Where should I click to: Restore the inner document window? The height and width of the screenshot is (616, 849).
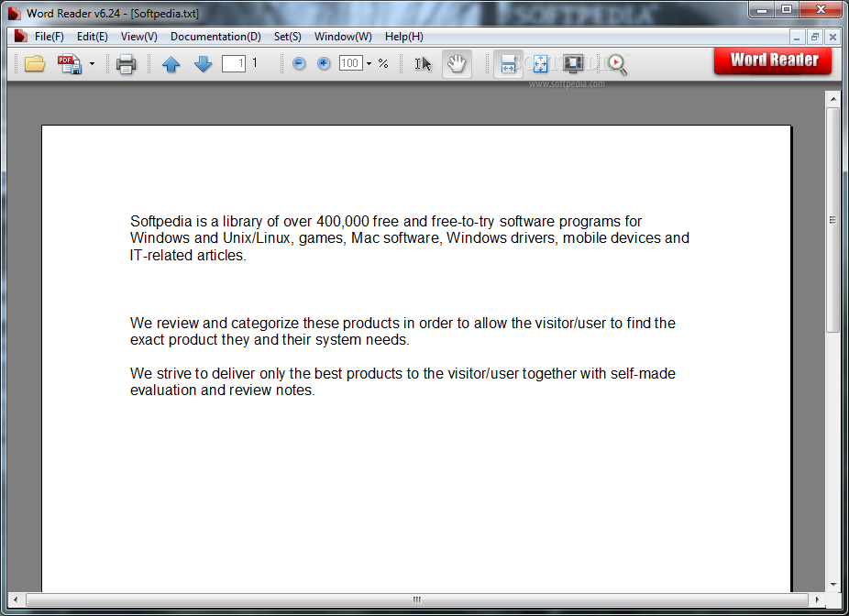(x=814, y=37)
